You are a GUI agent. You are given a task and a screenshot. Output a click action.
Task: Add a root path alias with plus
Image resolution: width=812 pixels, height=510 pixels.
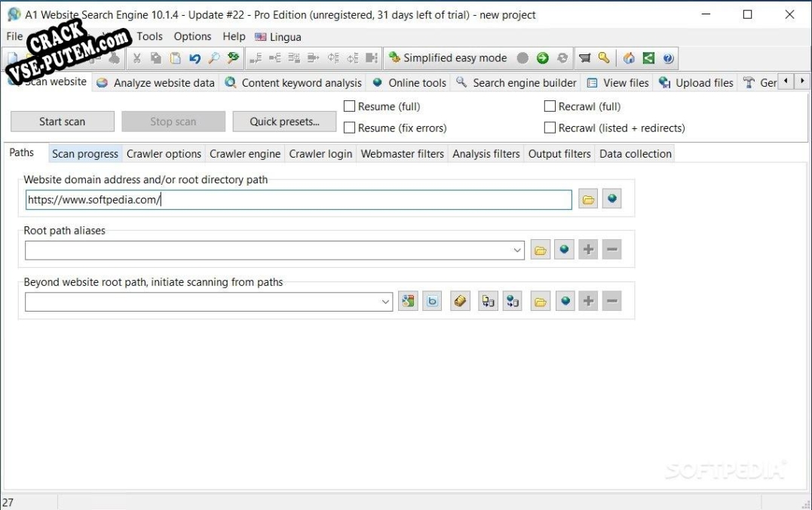(x=588, y=250)
